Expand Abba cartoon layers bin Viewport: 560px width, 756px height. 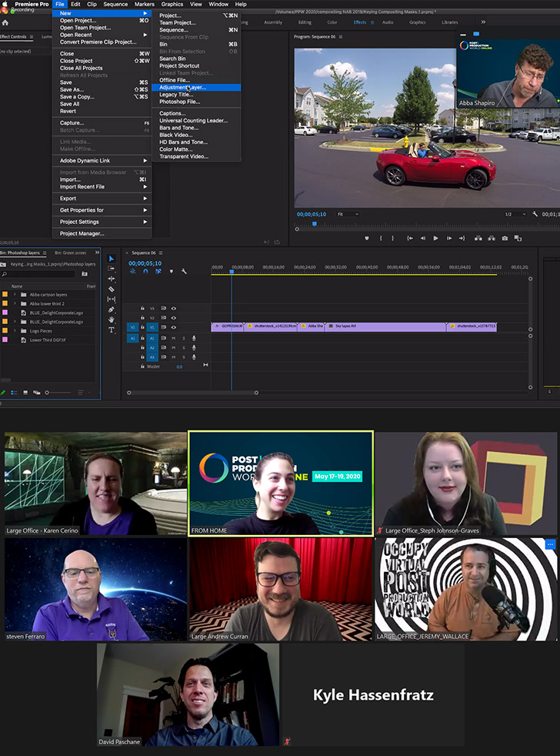click(x=15, y=295)
